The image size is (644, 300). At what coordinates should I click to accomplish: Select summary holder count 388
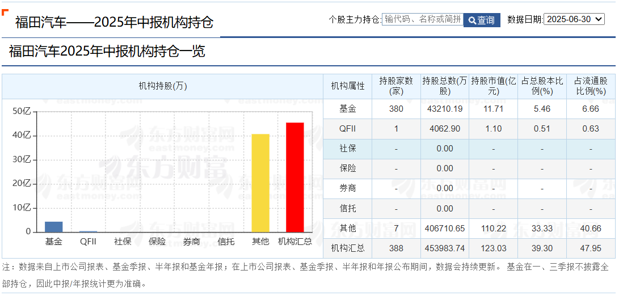[396, 248]
